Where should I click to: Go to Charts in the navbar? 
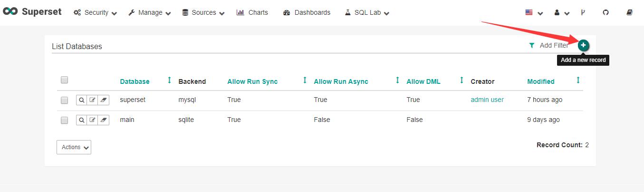point(252,13)
